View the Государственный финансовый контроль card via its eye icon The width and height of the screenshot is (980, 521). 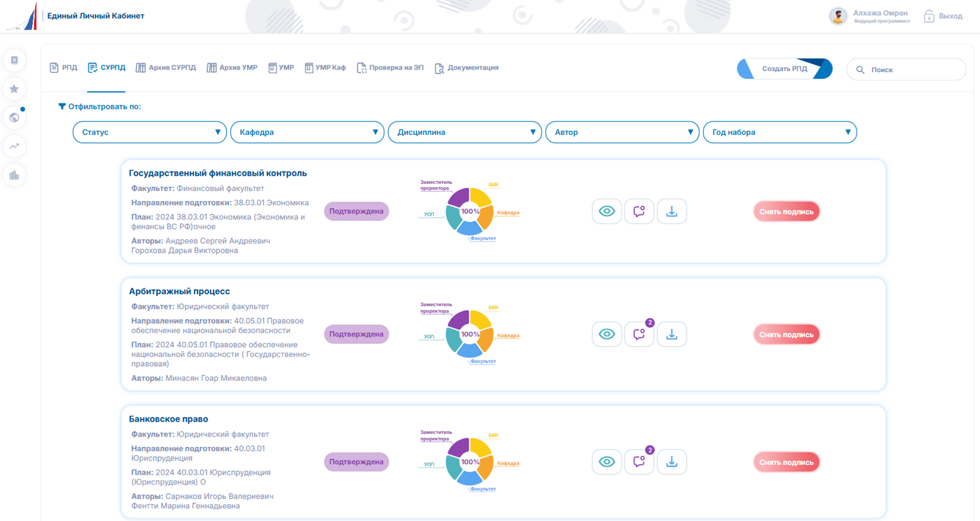pos(607,211)
